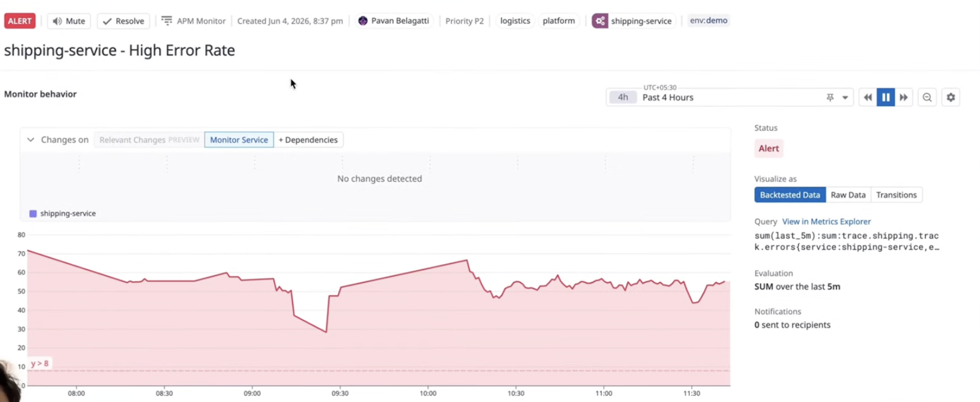Click the red ALERT status badge
This screenshot has height=402, width=980.
(x=19, y=21)
